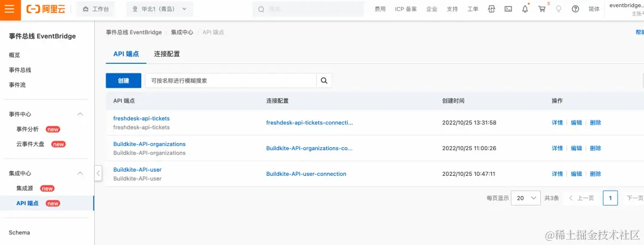View 详情 for freshdesk-api-tickets
The height and width of the screenshot is (245, 644).
558,122
